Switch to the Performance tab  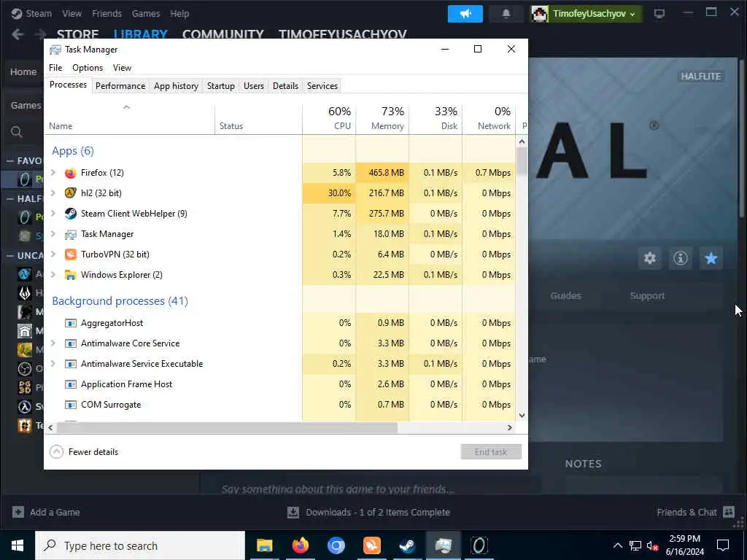tap(120, 86)
